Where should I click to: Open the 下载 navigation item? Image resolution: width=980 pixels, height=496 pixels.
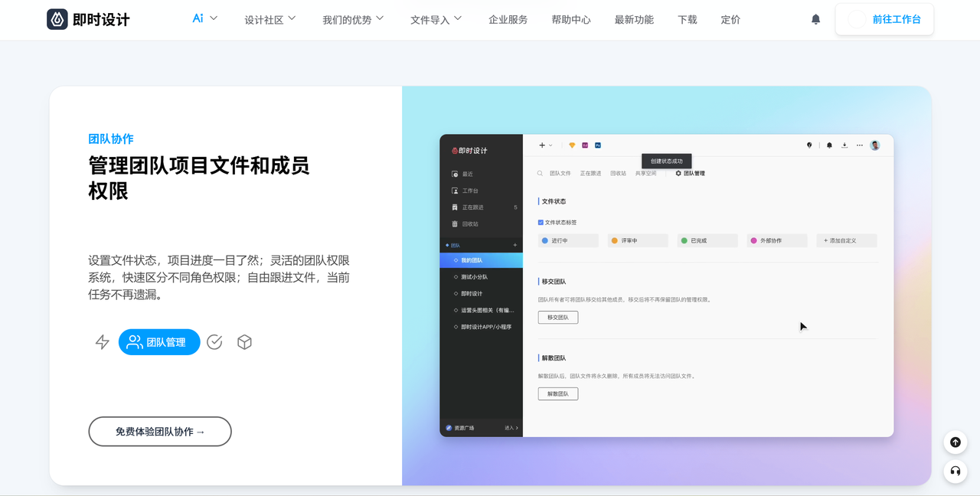(x=688, y=19)
